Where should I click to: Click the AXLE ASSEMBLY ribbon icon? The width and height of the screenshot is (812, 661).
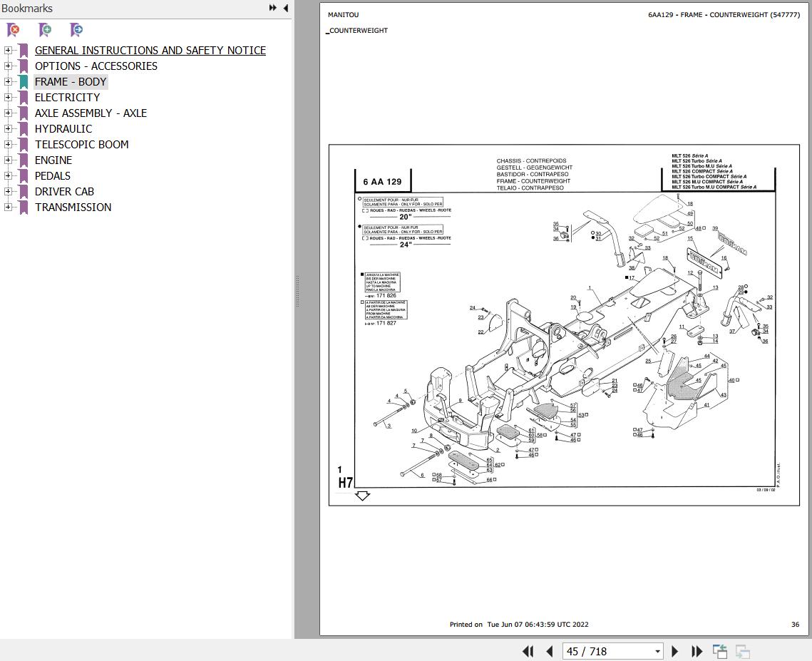coord(24,113)
